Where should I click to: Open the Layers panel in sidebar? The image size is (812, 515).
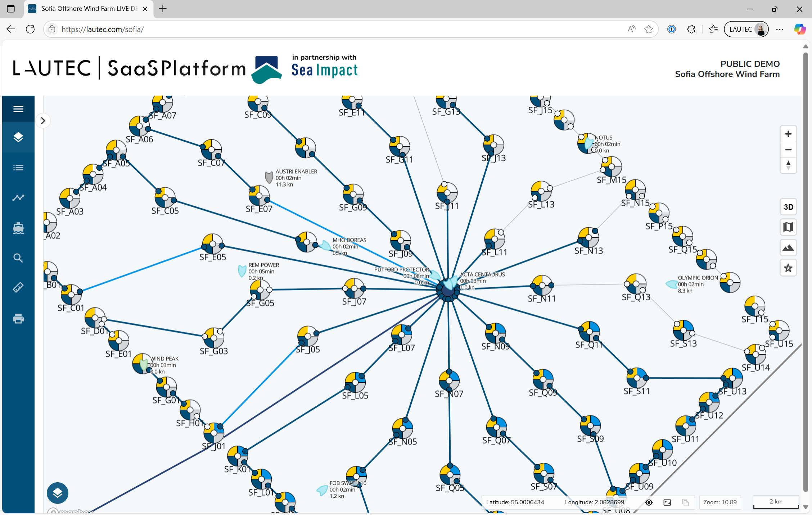(18, 137)
